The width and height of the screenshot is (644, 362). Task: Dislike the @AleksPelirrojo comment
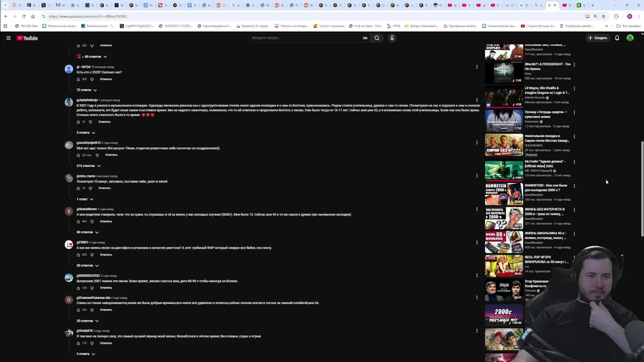click(91, 122)
